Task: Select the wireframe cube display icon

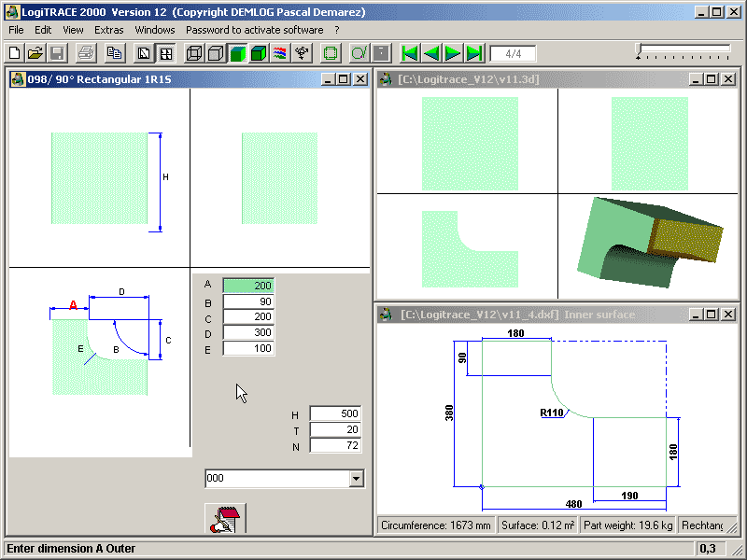Action: point(194,53)
